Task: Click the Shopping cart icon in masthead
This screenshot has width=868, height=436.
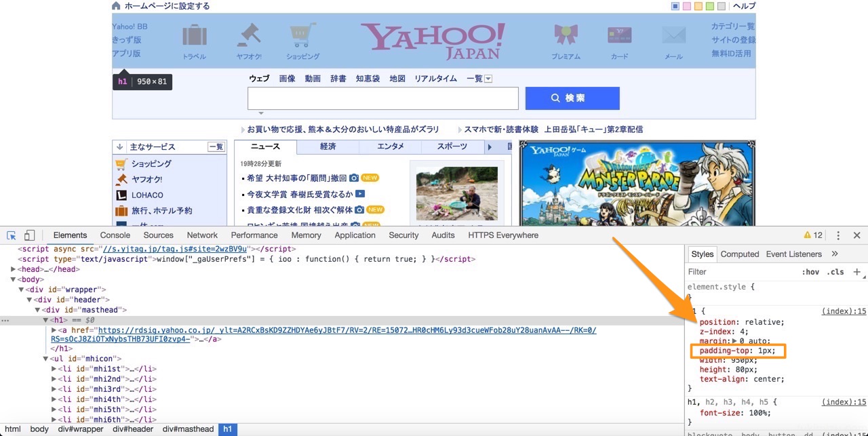Action: click(302, 36)
